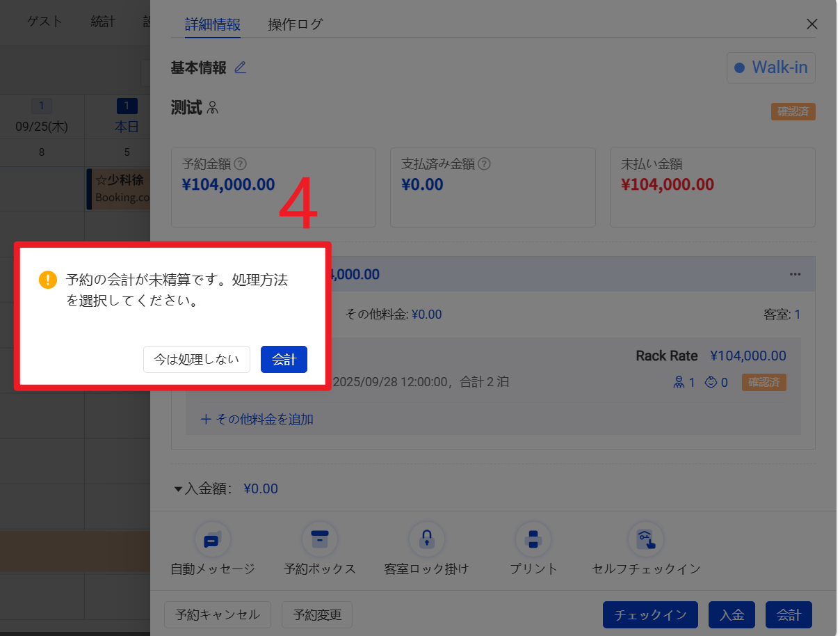Click the プリント printer icon

(x=533, y=539)
